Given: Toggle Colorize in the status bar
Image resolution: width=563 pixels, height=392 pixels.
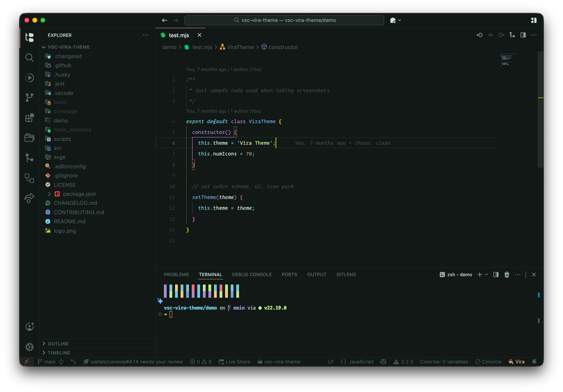Looking at the screenshot, I should 488,362.
